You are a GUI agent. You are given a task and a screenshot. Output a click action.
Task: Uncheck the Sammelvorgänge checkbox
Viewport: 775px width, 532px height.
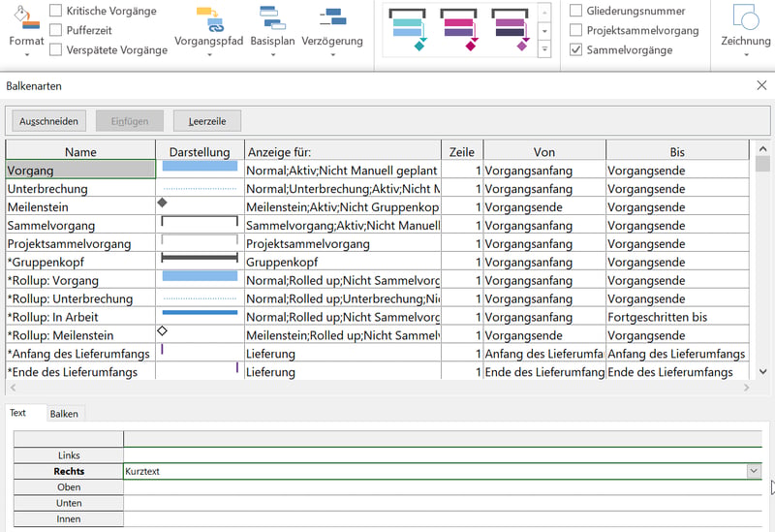(x=575, y=50)
